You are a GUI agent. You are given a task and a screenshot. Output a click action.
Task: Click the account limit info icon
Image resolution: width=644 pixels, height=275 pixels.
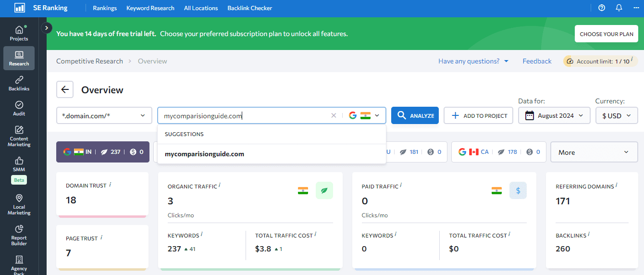pyautogui.click(x=631, y=60)
